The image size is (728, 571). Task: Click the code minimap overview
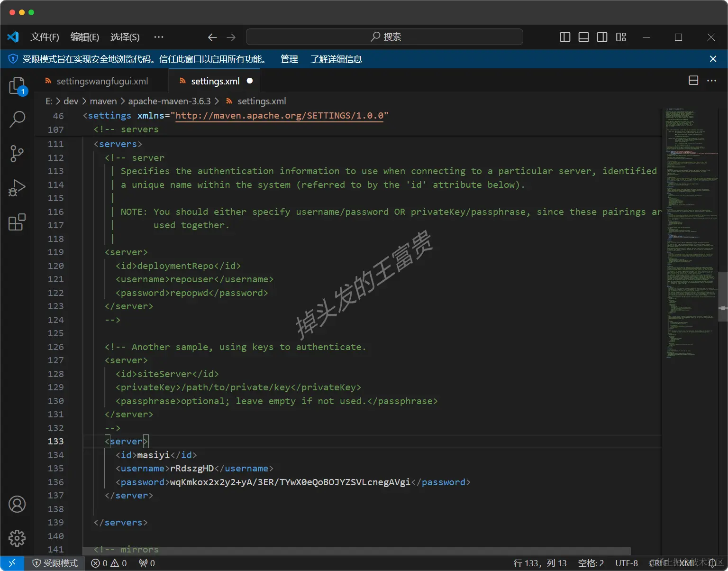pyautogui.click(x=691, y=234)
